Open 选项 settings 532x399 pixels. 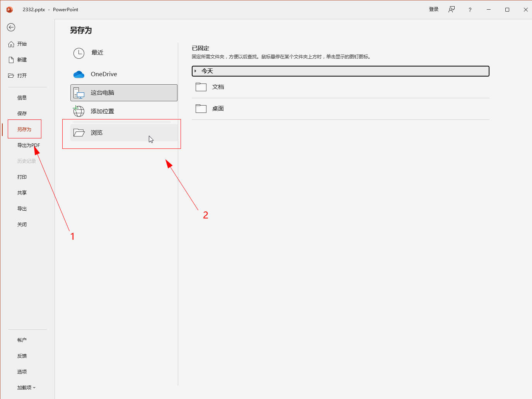tap(22, 372)
